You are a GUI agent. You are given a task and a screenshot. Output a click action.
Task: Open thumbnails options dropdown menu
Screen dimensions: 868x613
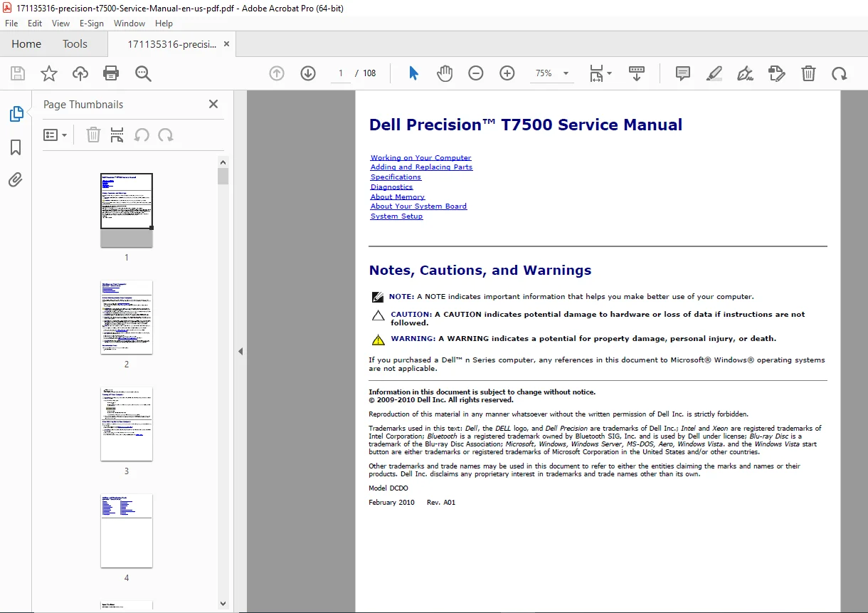(55, 135)
